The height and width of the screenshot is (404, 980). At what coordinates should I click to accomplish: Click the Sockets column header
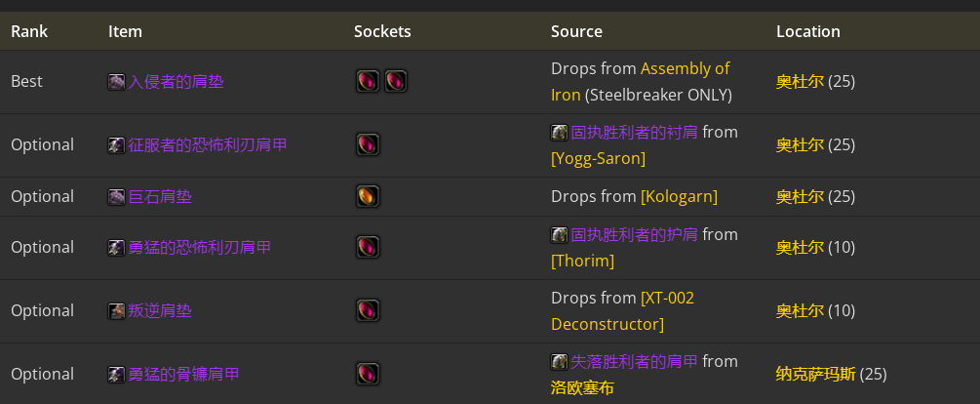pos(382,31)
